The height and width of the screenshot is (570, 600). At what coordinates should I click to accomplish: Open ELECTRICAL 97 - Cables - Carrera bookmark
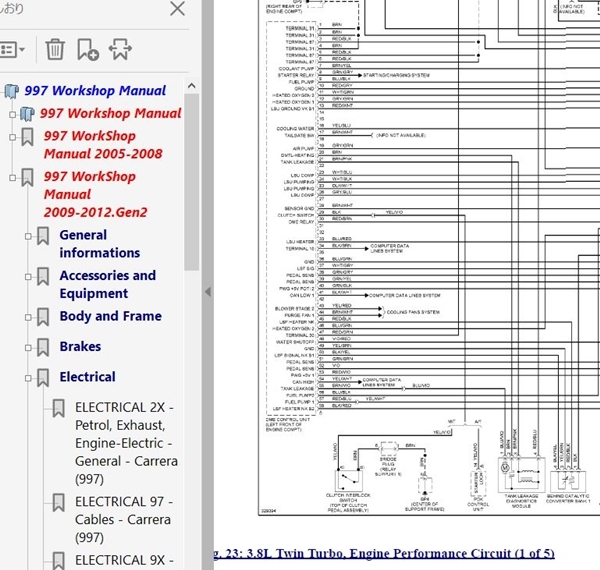(x=124, y=520)
